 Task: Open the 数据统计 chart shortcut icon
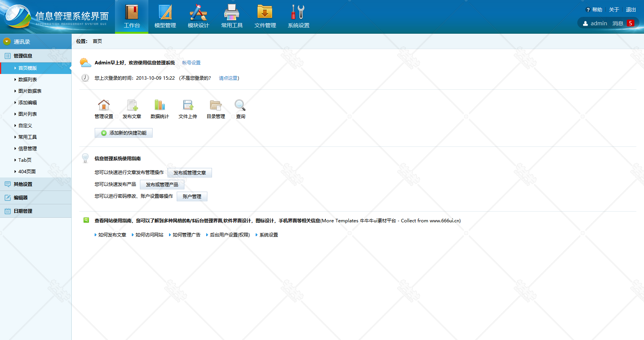[x=159, y=105]
